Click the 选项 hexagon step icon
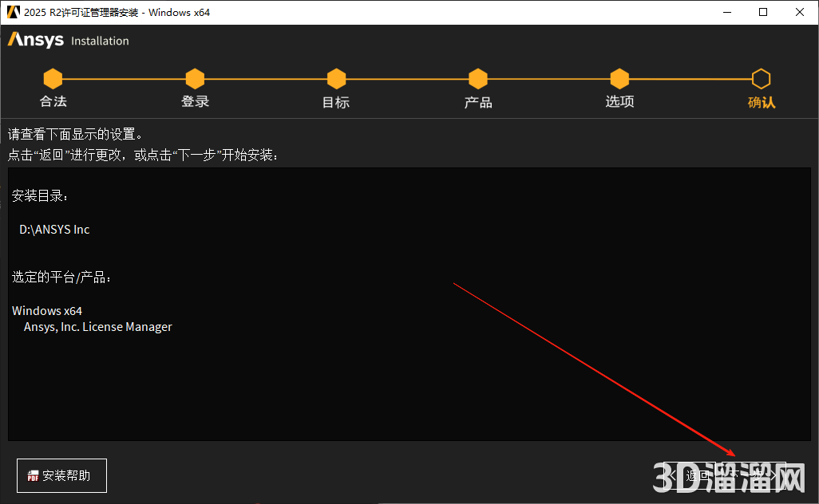The image size is (819, 504). (x=619, y=77)
